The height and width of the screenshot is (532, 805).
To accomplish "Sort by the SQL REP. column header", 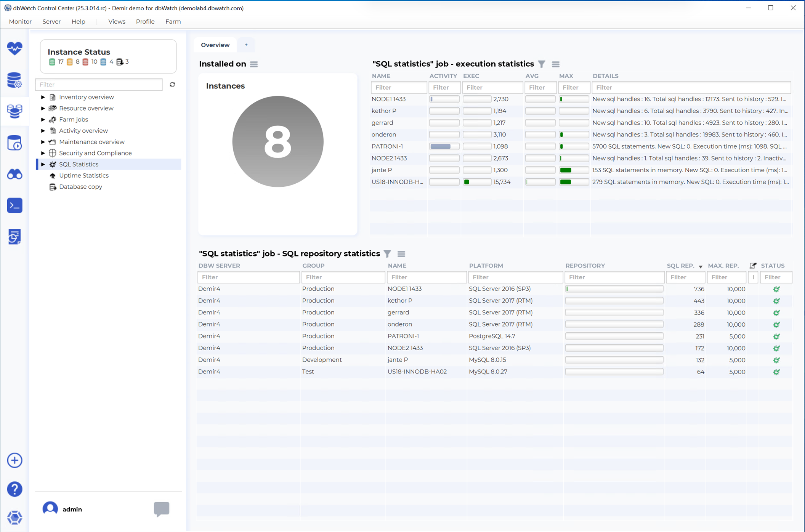I will click(x=680, y=266).
